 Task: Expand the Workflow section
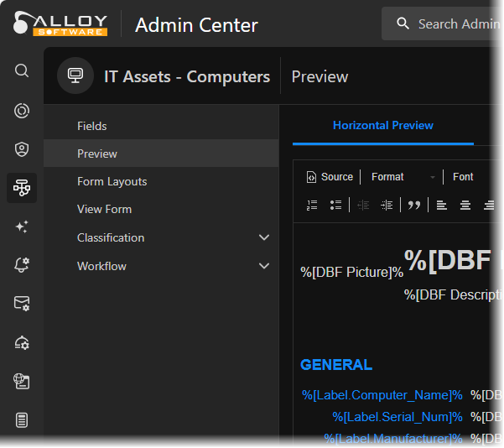[264, 266]
